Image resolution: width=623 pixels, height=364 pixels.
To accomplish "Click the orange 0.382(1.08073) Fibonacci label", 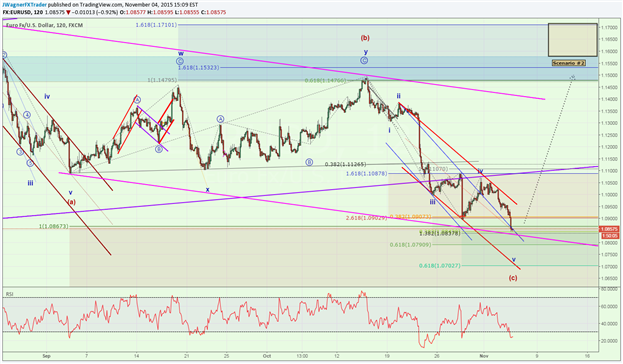I will point(410,217).
